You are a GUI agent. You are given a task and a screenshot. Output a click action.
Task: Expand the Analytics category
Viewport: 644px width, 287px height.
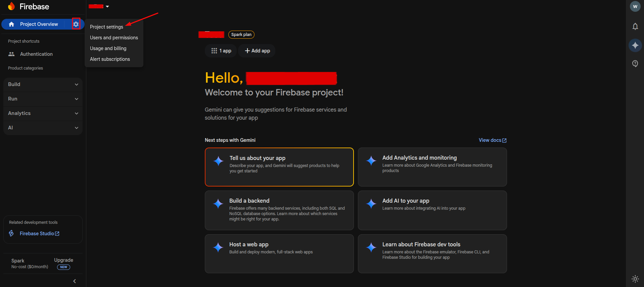tap(43, 113)
